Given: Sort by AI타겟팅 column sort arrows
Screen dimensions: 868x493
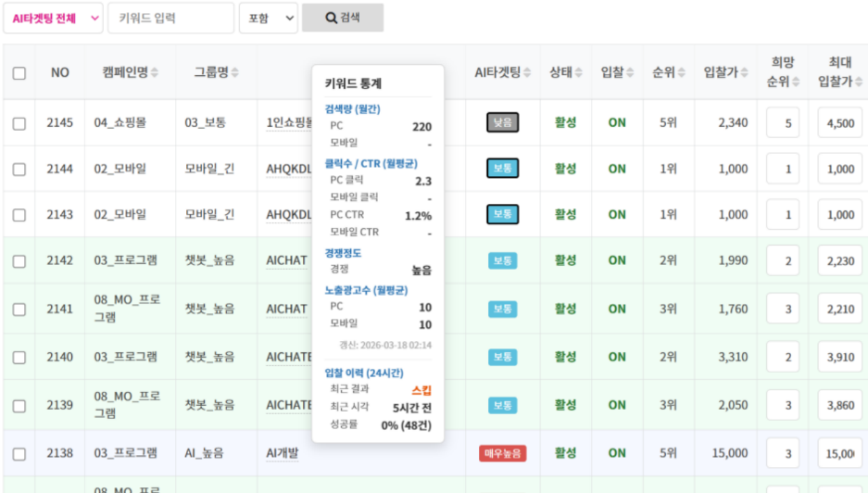Looking at the screenshot, I should pos(527,72).
